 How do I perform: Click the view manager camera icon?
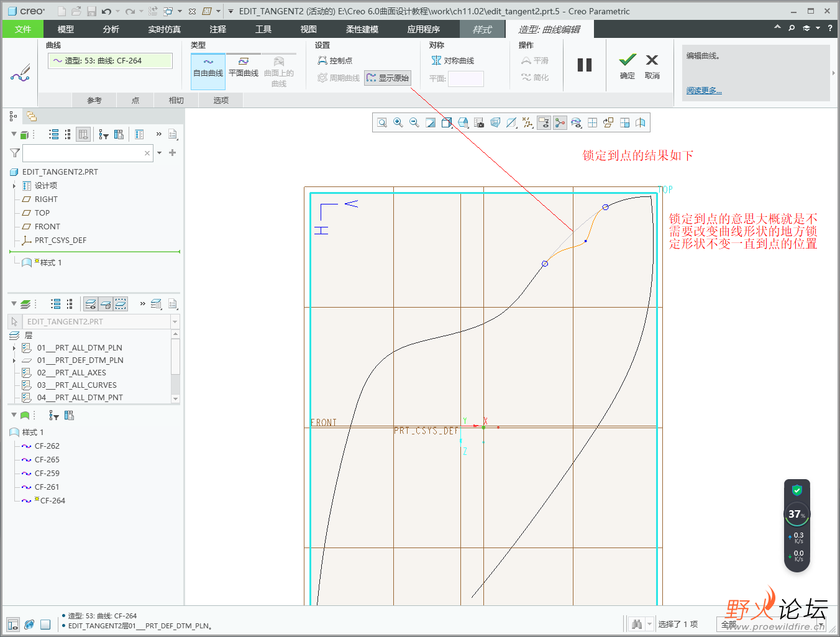(x=479, y=122)
